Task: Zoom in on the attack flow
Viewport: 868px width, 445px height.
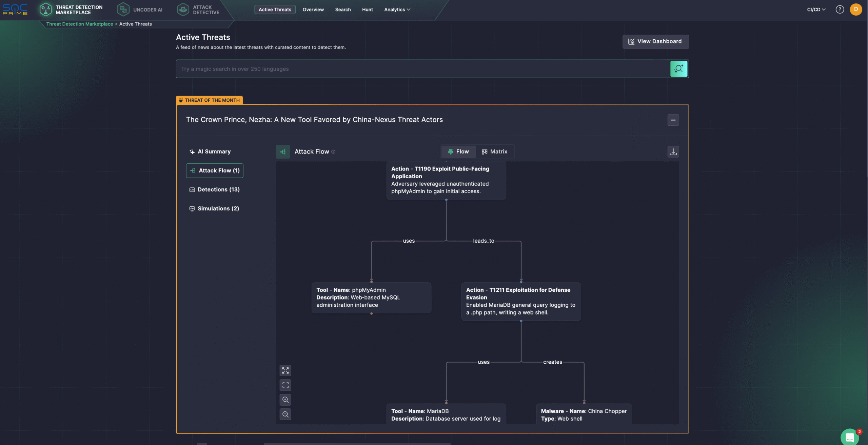Action: tap(285, 400)
